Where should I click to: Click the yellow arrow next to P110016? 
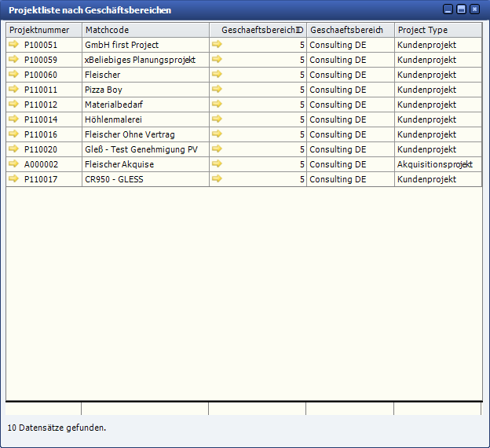[13, 134]
